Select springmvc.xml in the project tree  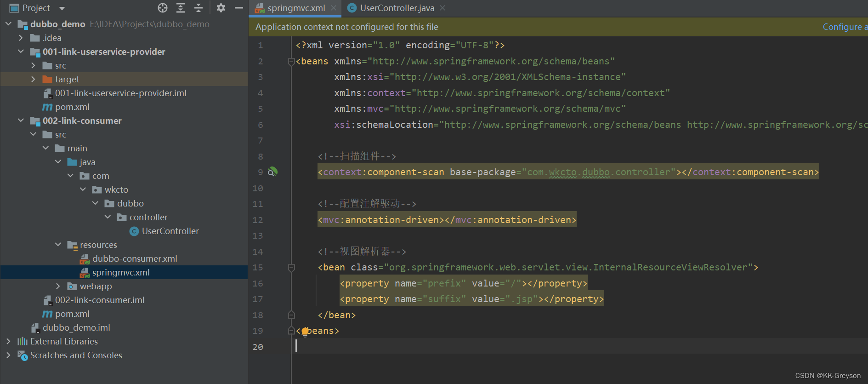[x=121, y=272]
